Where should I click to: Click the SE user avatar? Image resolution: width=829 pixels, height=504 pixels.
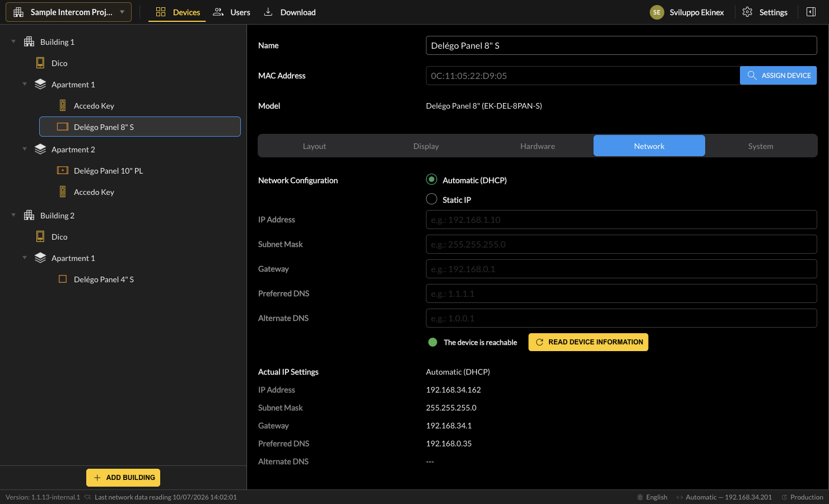pyautogui.click(x=657, y=12)
